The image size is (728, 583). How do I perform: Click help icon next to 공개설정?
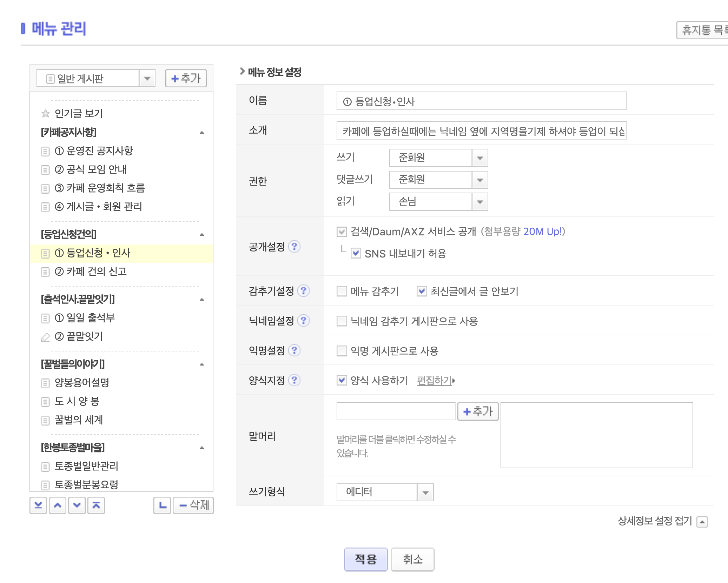[x=294, y=247]
